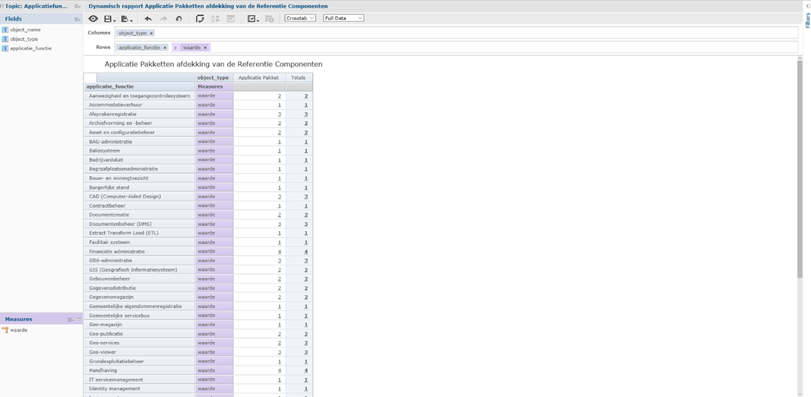Open the Save report icon menu
The height and width of the screenshot is (397, 811).
[x=109, y=19]
